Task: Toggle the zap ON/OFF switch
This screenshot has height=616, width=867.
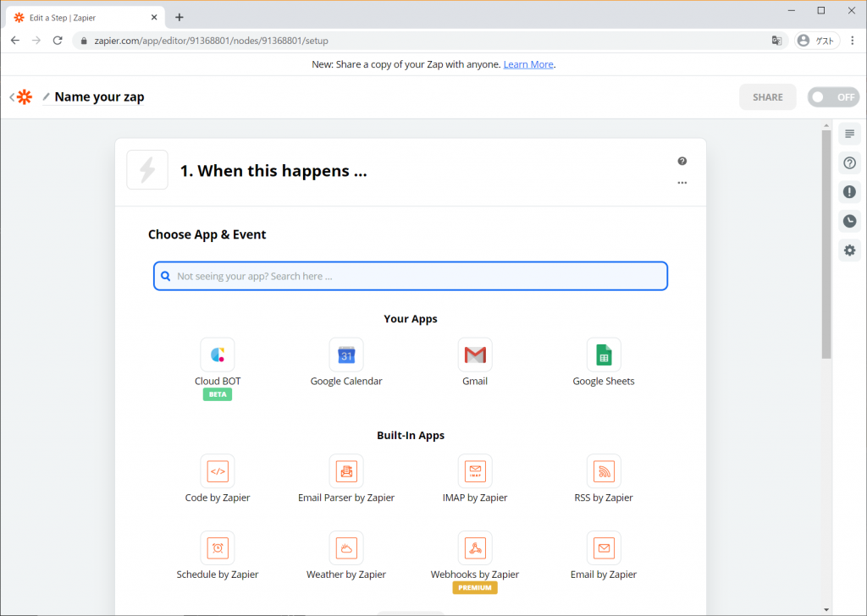Action: (833, 97)
